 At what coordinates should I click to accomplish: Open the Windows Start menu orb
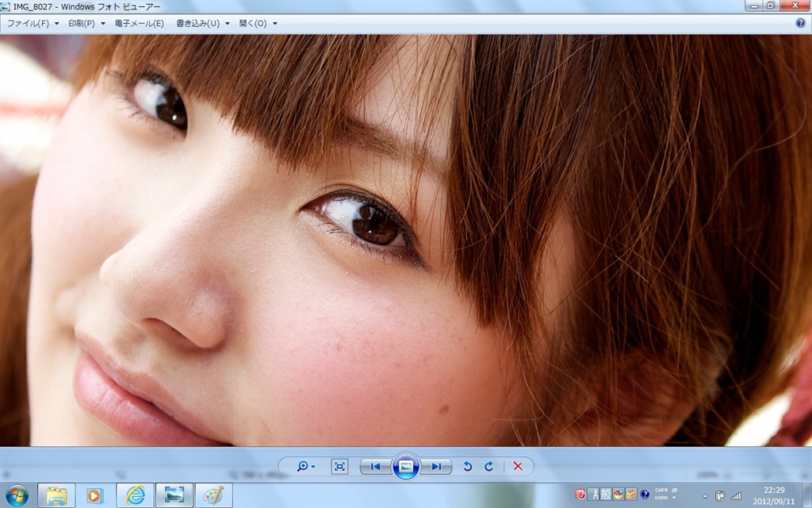pyautogui.click(x=17, y=495)
